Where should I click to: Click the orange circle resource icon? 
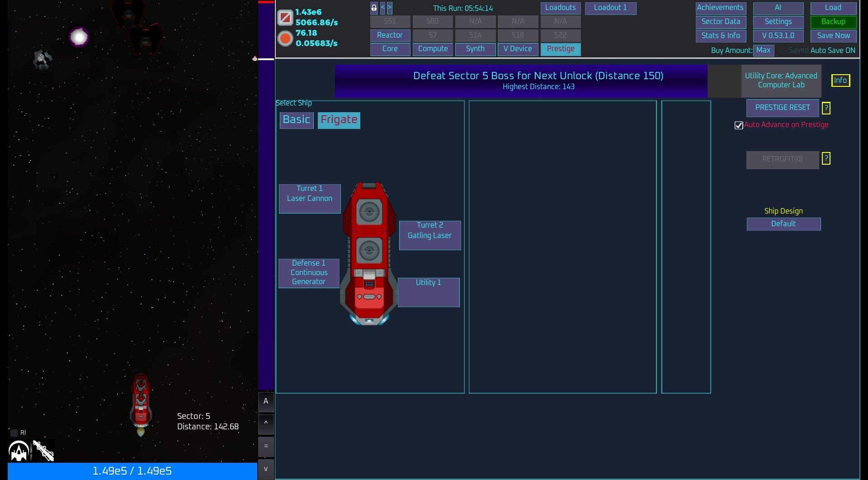[x=285, y=38]
